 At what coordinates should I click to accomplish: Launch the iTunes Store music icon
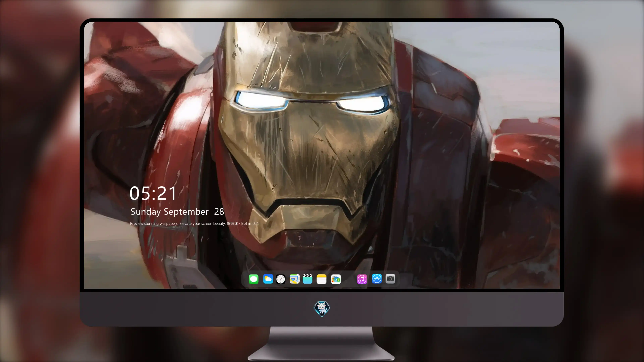362,279
